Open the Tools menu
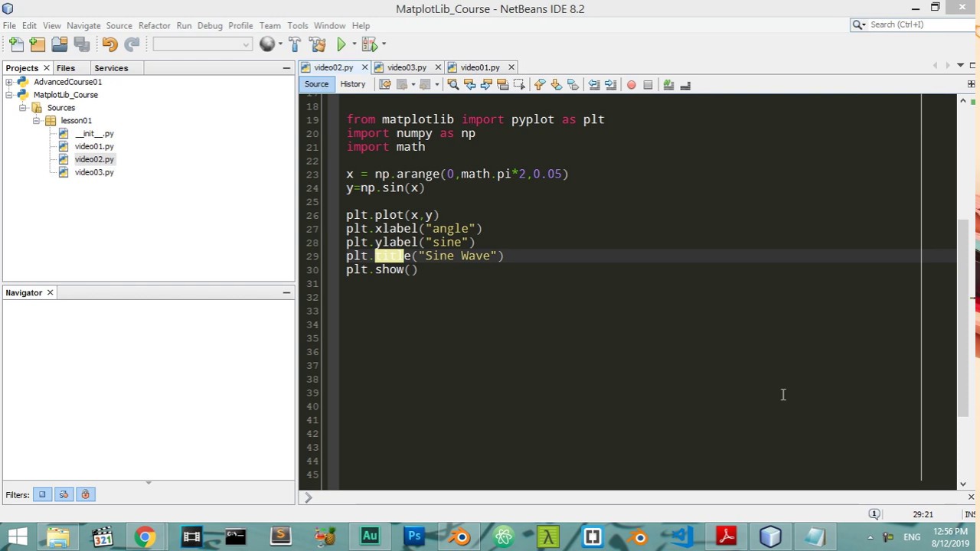This screenshot has width=980, height=551. tap(298, 25)
